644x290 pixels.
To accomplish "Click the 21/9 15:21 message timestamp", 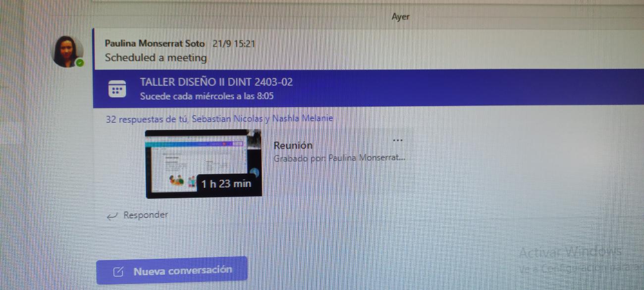I will [x=234, y=44].
